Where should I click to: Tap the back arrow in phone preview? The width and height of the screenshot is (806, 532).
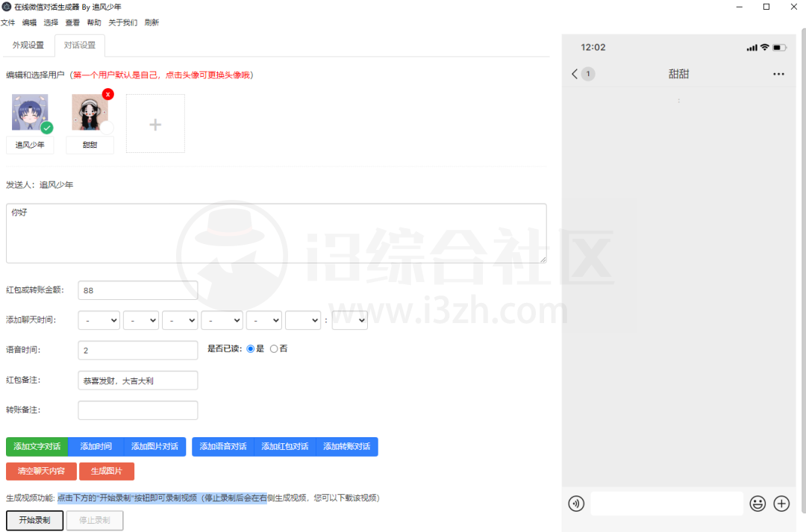coord(574,74)
